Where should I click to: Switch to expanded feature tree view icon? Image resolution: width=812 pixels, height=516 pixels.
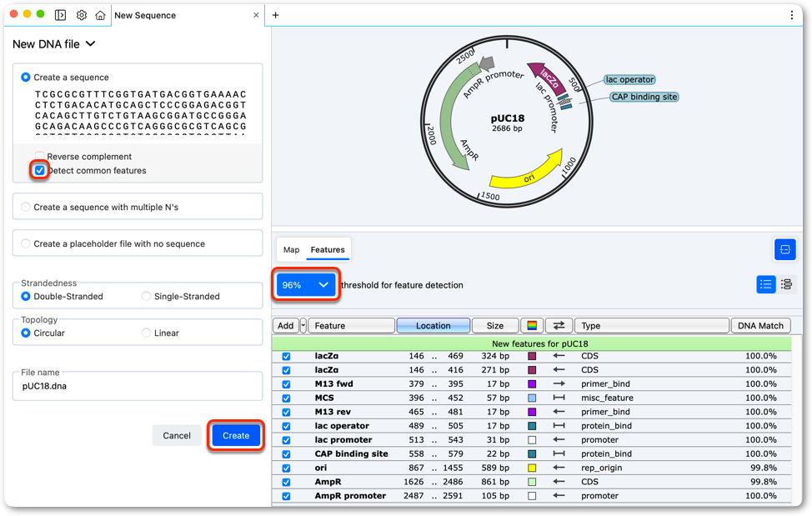[786, 284]
